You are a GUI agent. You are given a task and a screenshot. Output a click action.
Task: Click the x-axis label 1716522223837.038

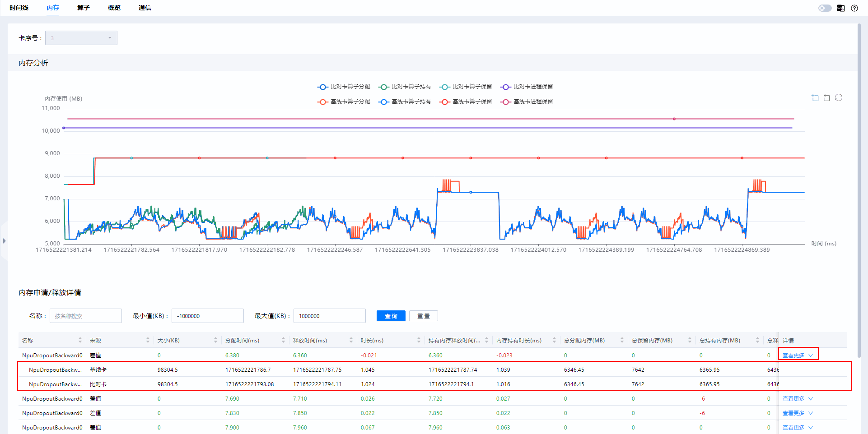(471, 250)
